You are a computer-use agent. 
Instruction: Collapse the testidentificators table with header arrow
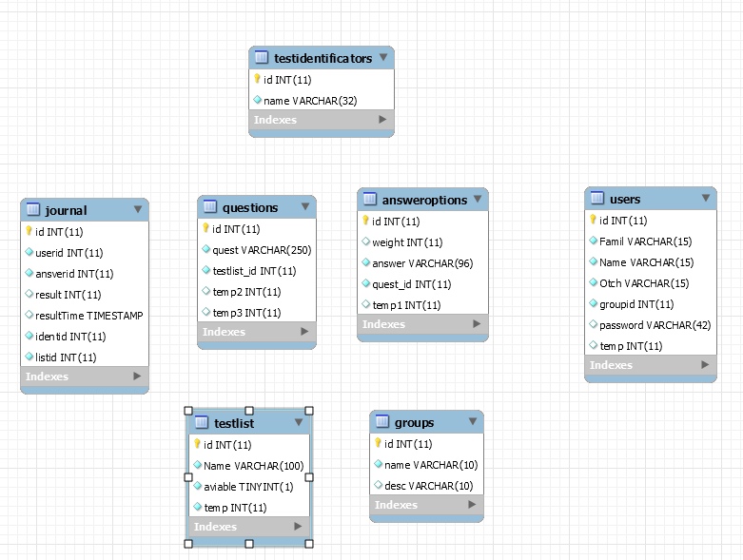382,58
